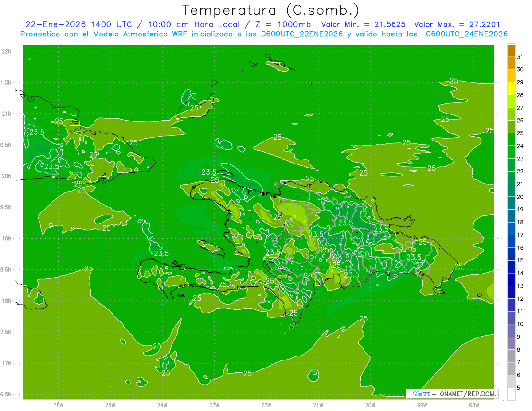Click the colorbar swatch between 22 and 23
Viewport: 532px width, 411px height.
click(511, 165)
